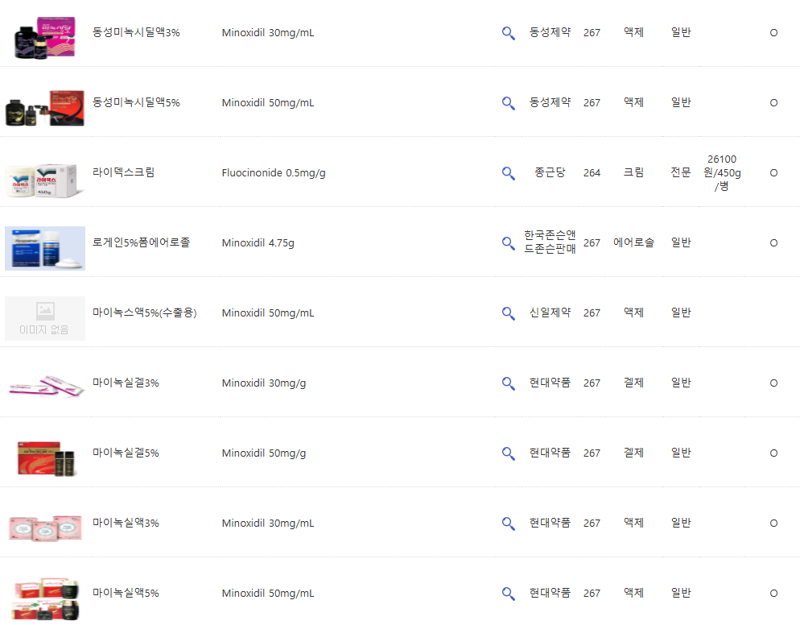Click the magnifier icon for 라이덱스크림

click(x=507, y=172)
